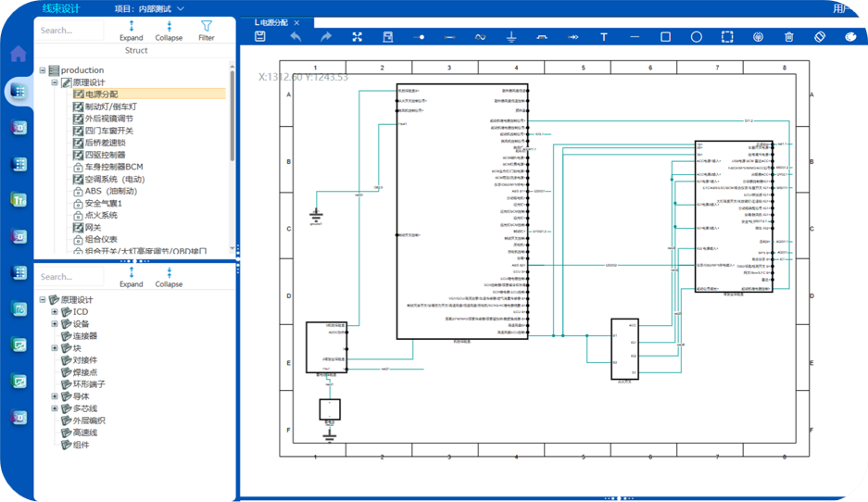Click the Redo arrow icon
Image resolution: width=868 pixels, height=502 pixels.
pos(326,37)
